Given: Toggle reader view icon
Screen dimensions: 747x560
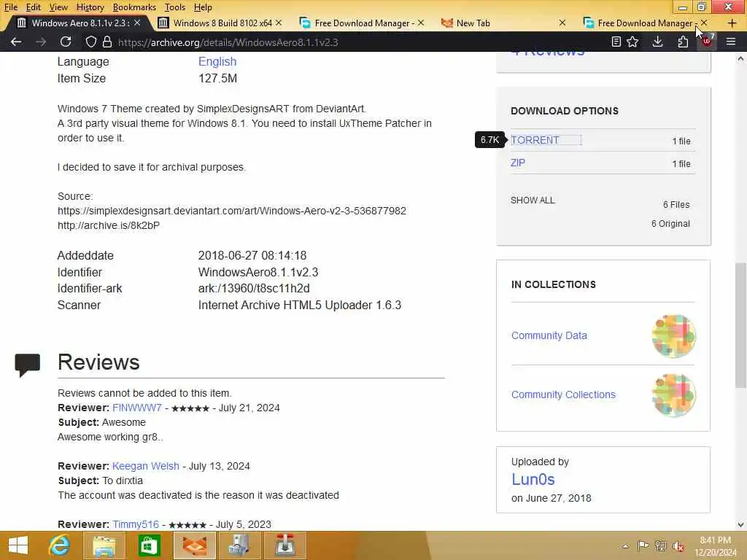Looking at the screenshot, I should pos(616,42).
